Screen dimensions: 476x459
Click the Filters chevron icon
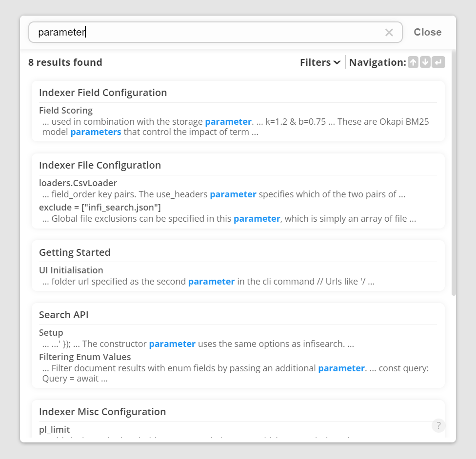336,62
